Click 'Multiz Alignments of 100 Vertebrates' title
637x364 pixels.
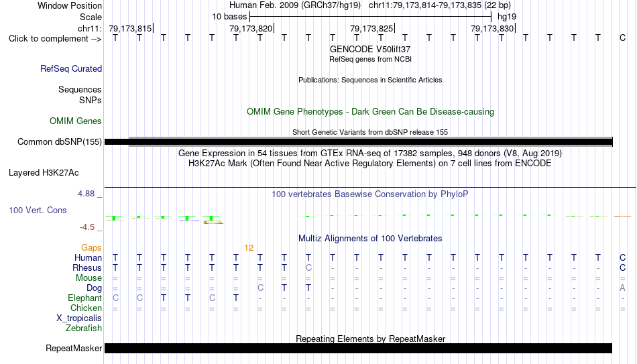(x=370, y=239)
